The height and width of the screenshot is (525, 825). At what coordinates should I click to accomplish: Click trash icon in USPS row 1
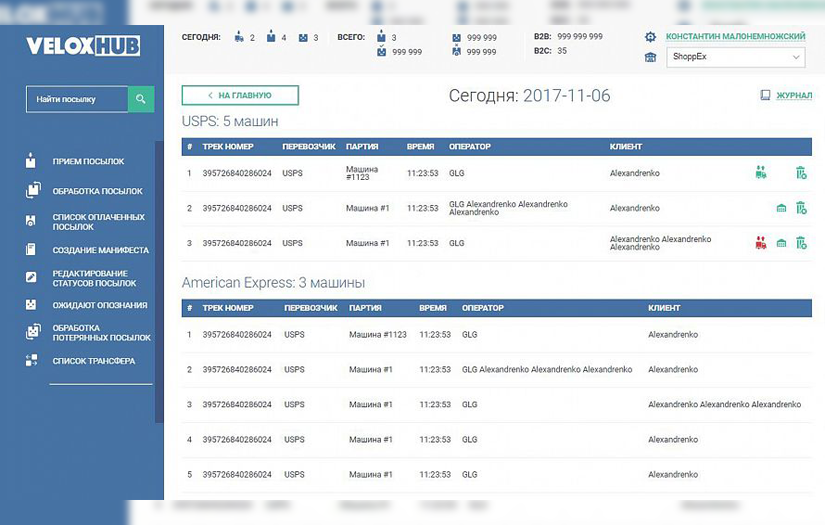(801, 173)
